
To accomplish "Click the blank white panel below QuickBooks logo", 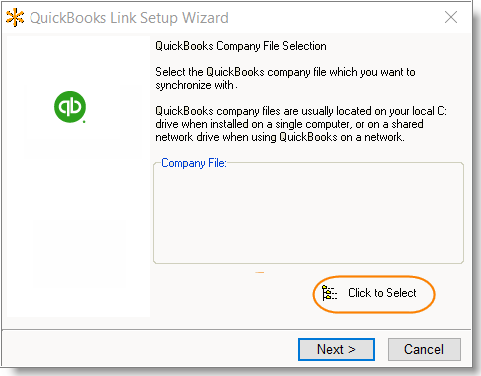I will (x=78, y=253).
